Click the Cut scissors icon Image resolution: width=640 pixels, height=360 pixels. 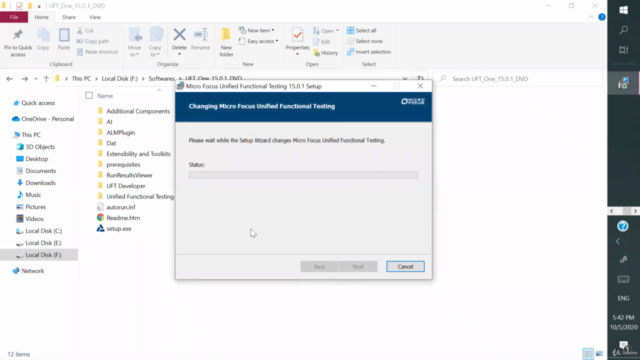coord(80,31)
